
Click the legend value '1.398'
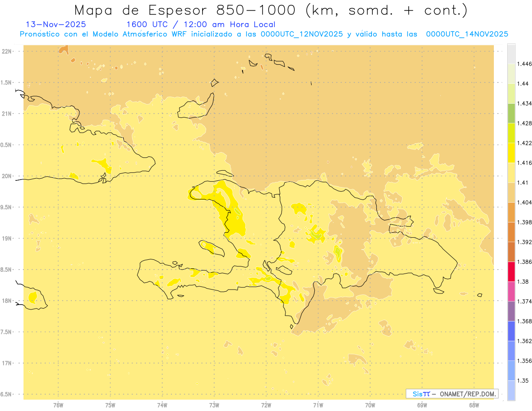pyautogui.click(x=525, y=222)
